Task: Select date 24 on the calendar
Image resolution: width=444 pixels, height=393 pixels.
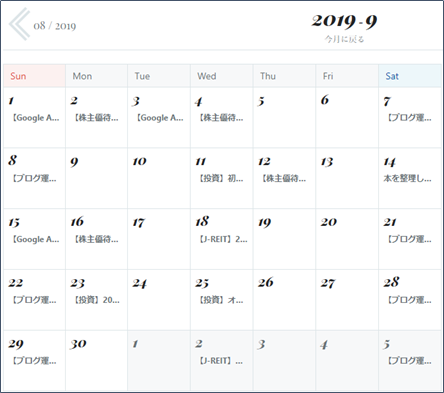Action: [x=140, y=283]
